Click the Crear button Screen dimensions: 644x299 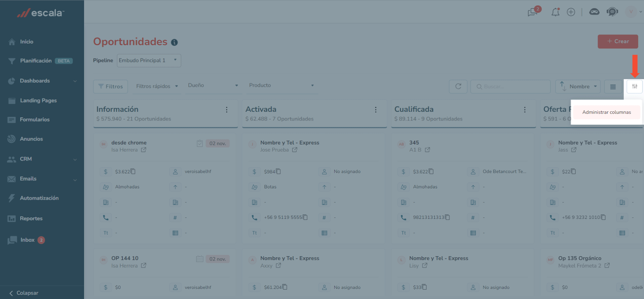618,41
